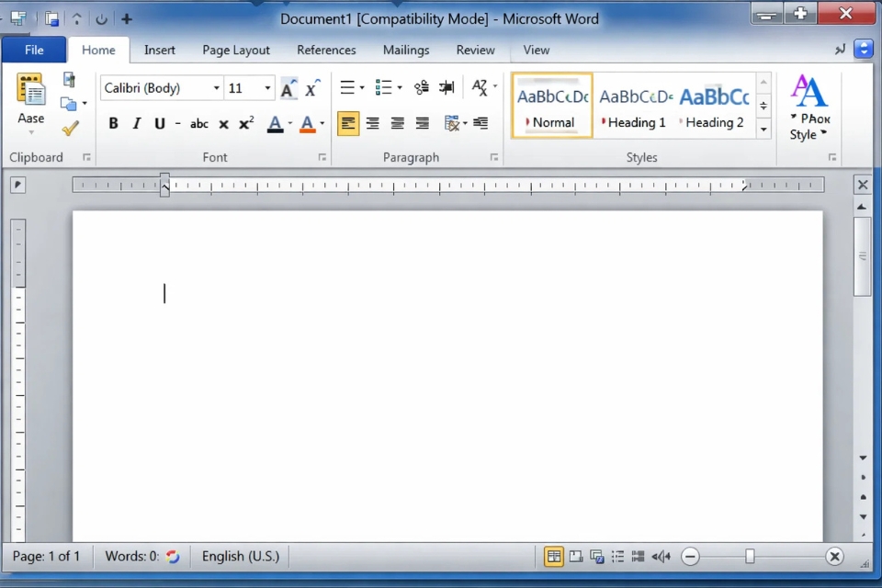Screen dimensions: 882x588
Task: Toggle left alignment in Paragraph group
Action: 347,123
